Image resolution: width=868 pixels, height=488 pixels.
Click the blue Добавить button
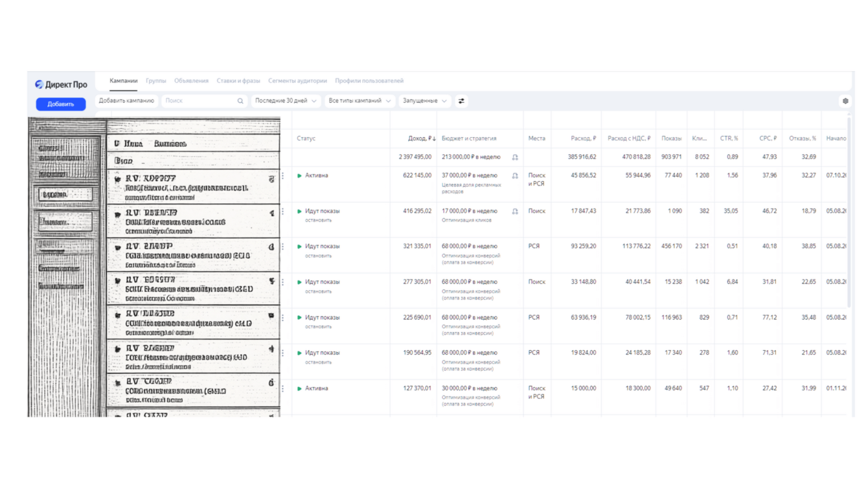click(61, 104)
